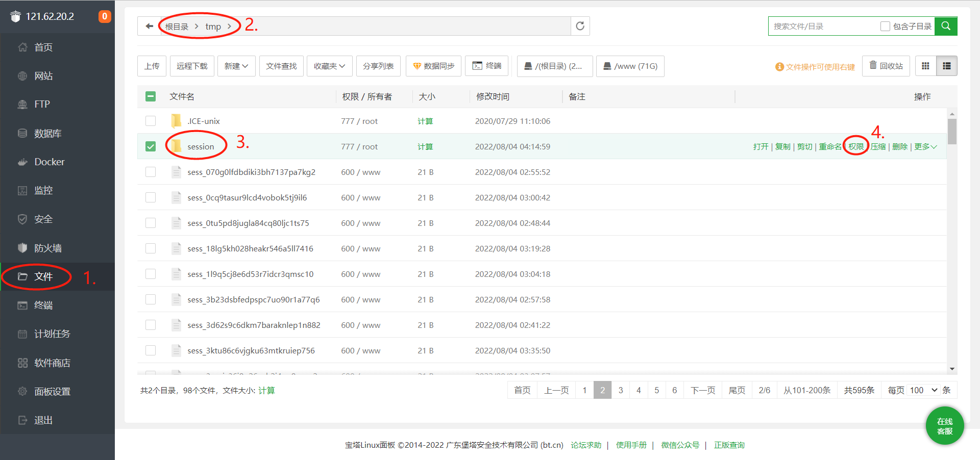Click 权限 for the session folder
The width and height of the screenshot is (980, 460).
tap(856, 146)
